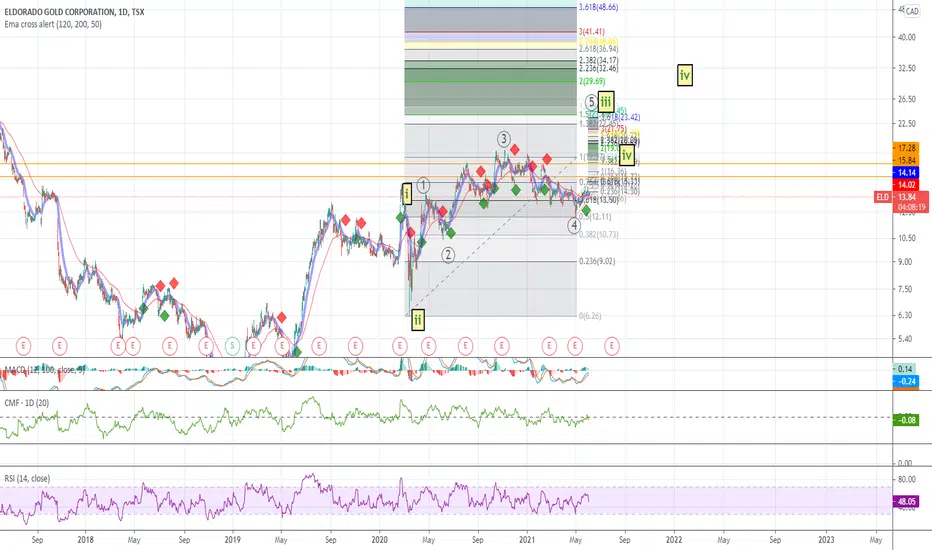
Task: Click the red diamond beside circled 3
Action: click(x=515, y=149)
